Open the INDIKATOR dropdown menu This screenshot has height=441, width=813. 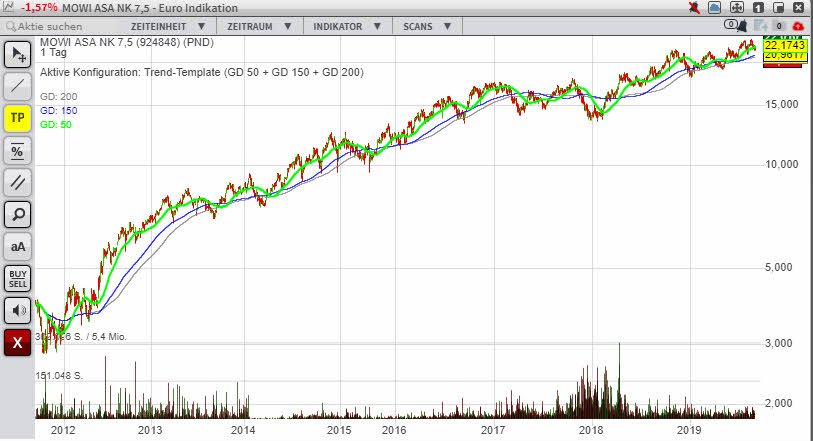pyautogui.click(x=347, y=26)
